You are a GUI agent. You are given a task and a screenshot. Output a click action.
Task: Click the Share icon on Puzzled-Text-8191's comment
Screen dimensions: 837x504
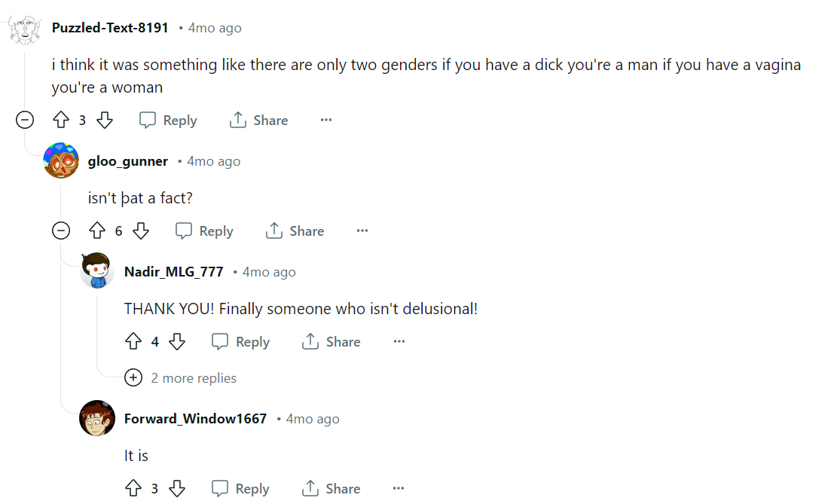pyautogui.click(x=237, y=119)
